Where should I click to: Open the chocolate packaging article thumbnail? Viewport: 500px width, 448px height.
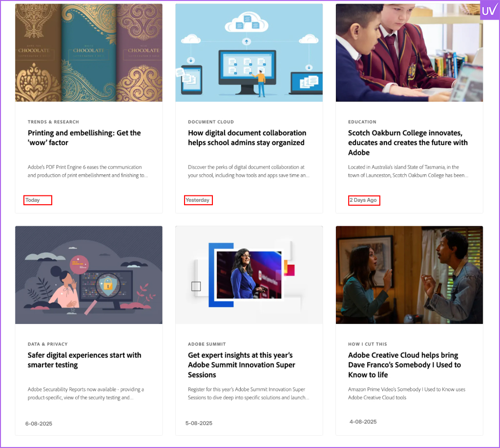pos(89,53)
